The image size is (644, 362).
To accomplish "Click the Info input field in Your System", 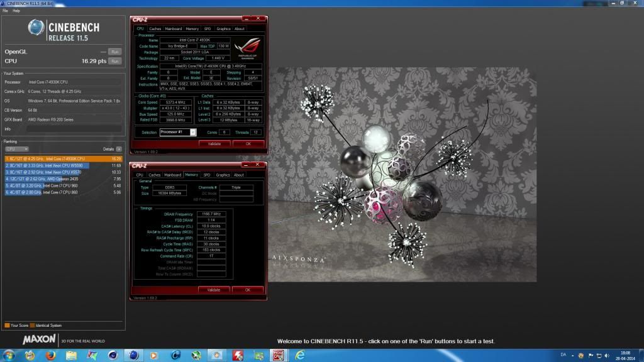I will pos(74,129).
